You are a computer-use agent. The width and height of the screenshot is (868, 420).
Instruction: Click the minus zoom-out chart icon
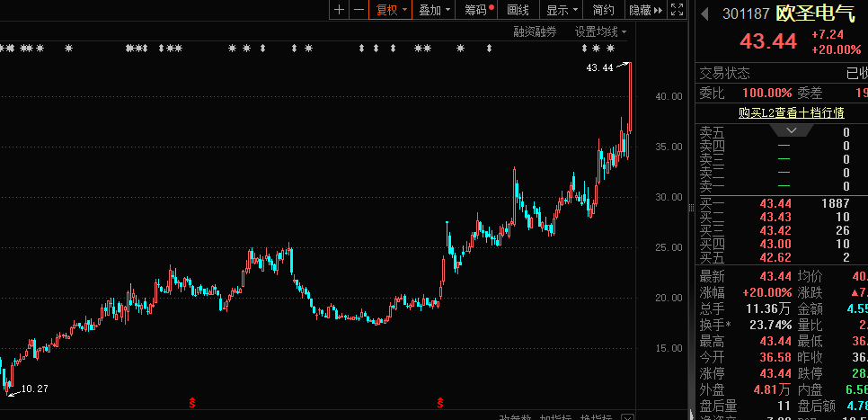click(359, 10)
